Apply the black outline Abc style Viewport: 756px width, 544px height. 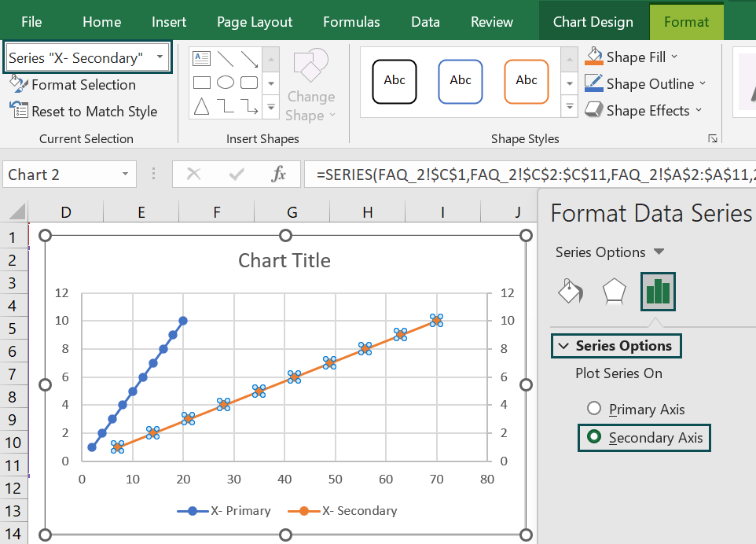pyautogui.click(x=395, y=82)
